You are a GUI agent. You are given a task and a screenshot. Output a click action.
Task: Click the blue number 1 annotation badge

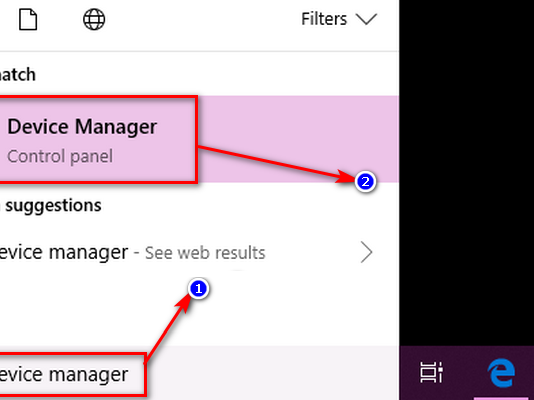[x=199, y=289]
